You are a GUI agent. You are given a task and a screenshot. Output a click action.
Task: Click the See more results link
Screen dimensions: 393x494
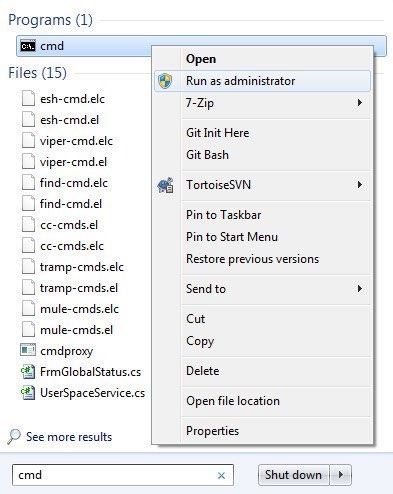click(69, 437)
